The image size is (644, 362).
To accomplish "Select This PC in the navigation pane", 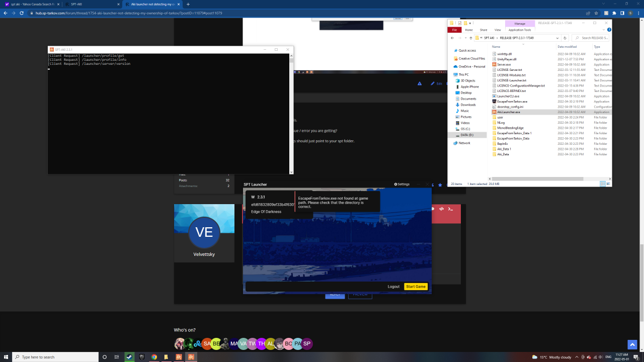I will pos(463,74).
